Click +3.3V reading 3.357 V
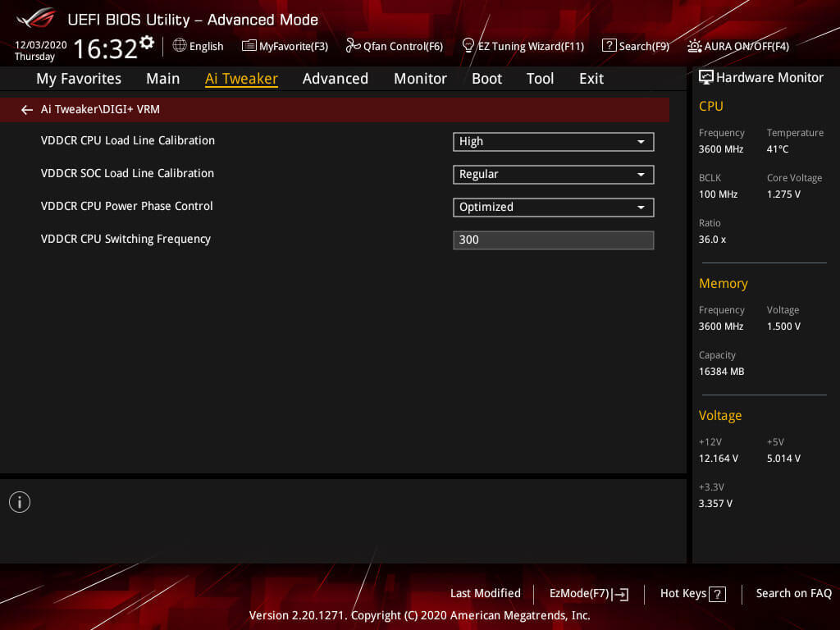This screenshot has height=630, width=840. click(715, 504)
